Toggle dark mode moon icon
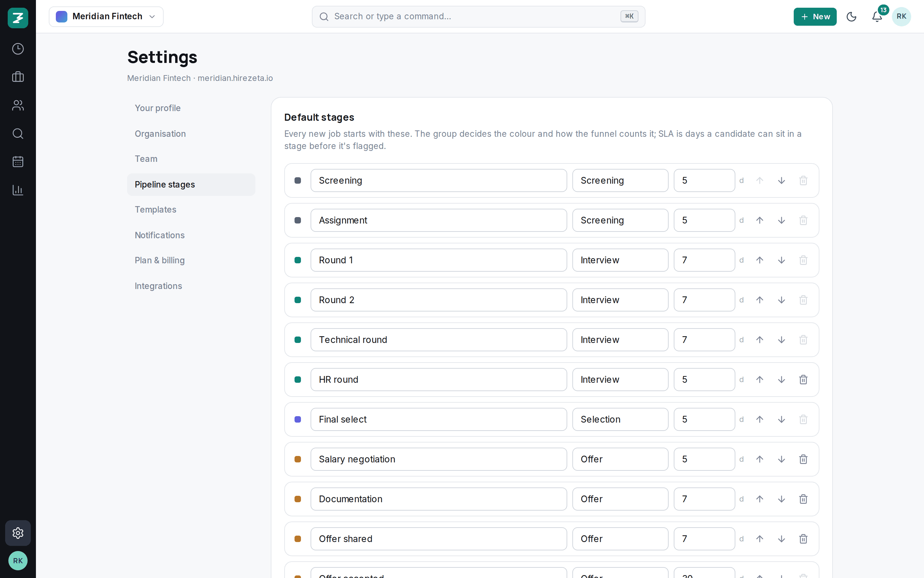Image resolution: width=924 pixels, height=578 pixels. click(851, 16)
